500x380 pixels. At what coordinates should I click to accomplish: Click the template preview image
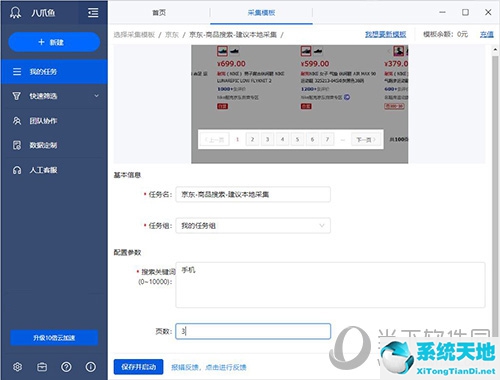click(299, 104)
